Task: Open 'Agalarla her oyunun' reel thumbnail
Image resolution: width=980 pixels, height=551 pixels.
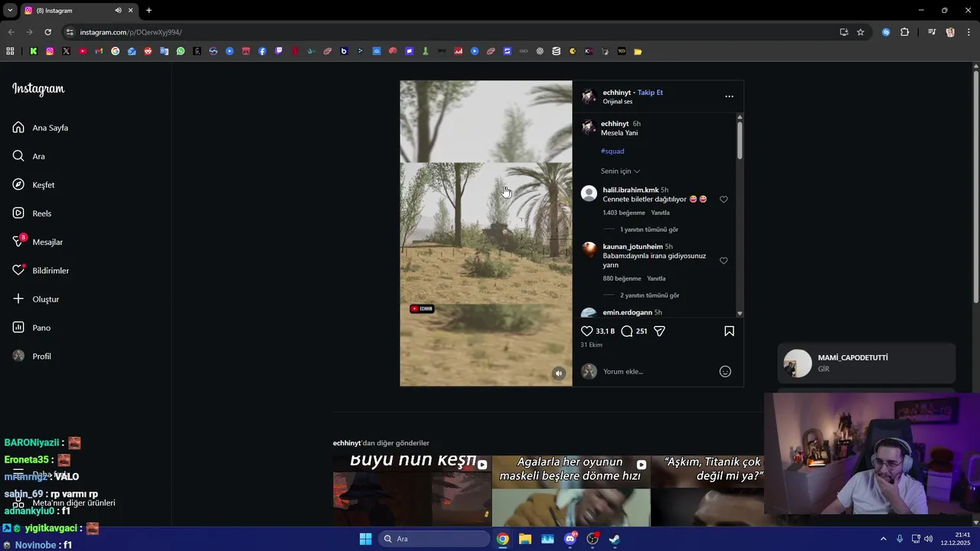Action: click(x=571, y=491)
